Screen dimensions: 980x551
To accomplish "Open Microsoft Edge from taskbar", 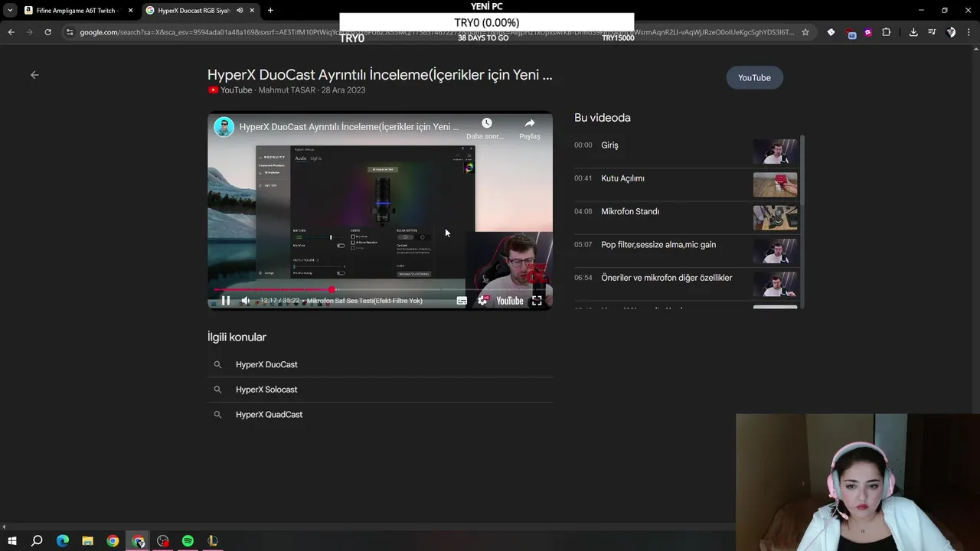I will coord(63,541).
